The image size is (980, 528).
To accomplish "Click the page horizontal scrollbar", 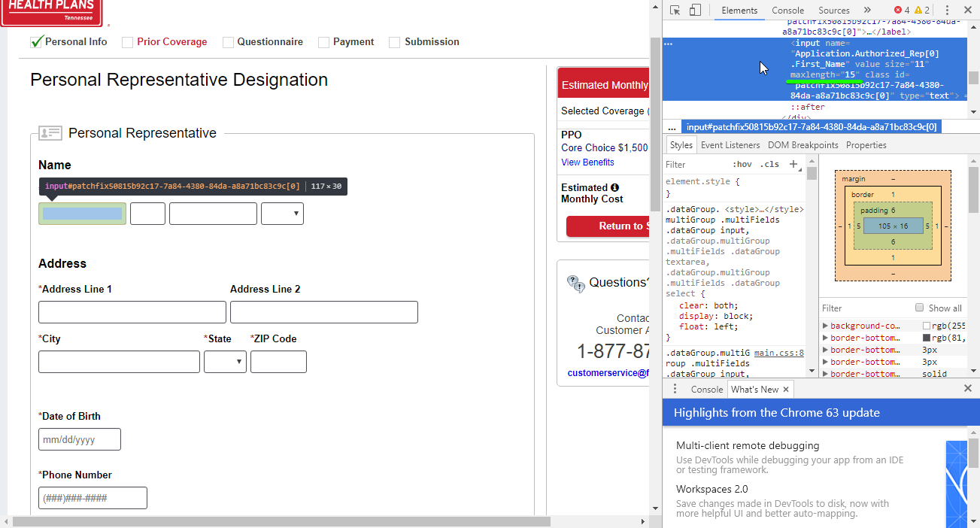I will (281, 521).
